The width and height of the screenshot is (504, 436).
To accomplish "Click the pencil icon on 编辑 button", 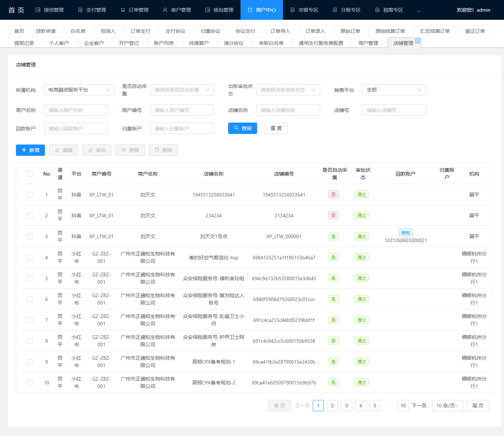I will (57, 150).
